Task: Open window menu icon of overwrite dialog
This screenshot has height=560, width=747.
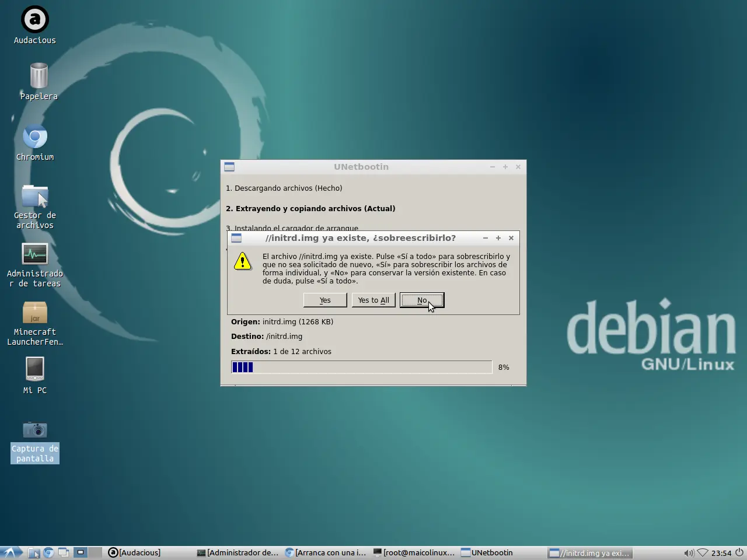Action: [x=236, y=238]
